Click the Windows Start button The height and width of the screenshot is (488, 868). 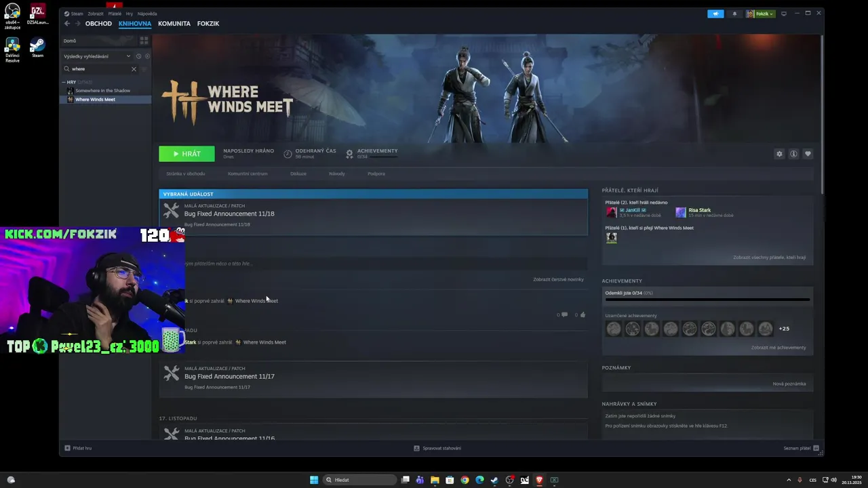314,480
